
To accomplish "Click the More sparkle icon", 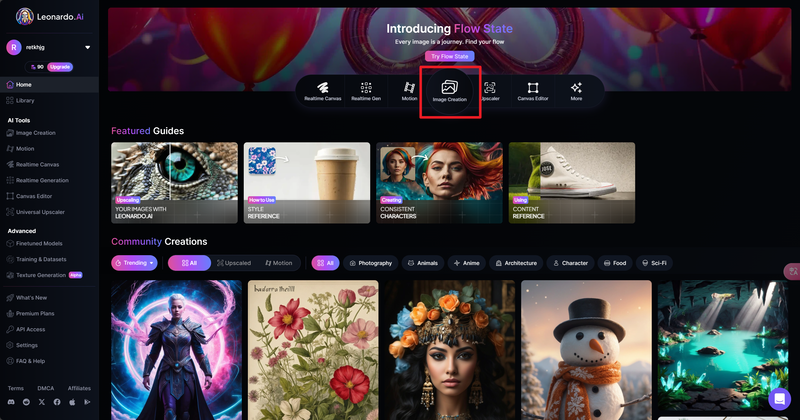I will [x=576, y=93].
